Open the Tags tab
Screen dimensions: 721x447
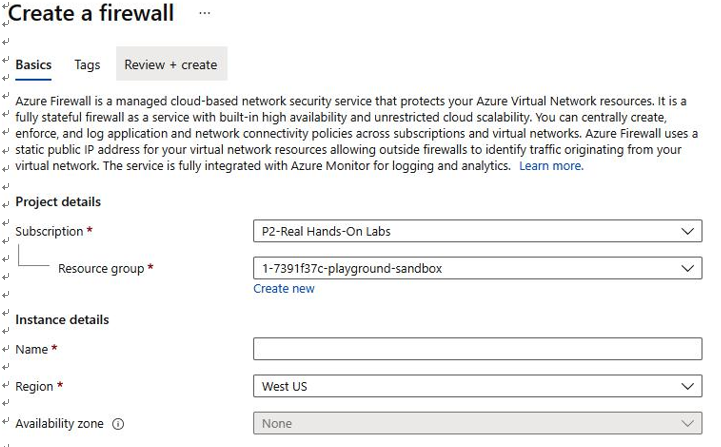coord(87,65)
